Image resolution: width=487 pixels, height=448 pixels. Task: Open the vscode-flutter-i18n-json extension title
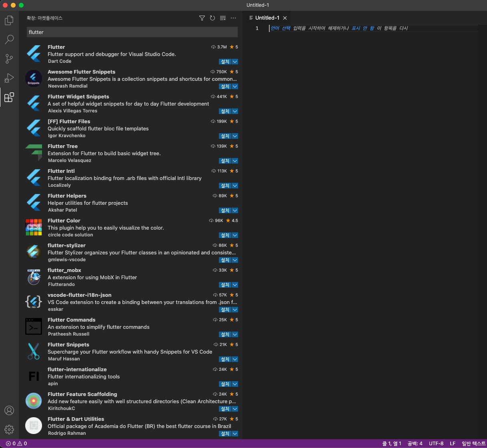pos(80,295)
